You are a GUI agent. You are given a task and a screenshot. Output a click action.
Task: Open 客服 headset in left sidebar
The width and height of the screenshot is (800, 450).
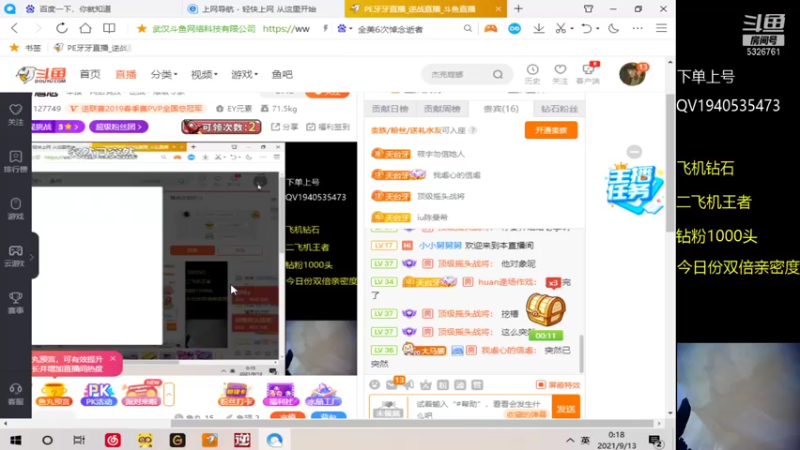click(15, 394)
